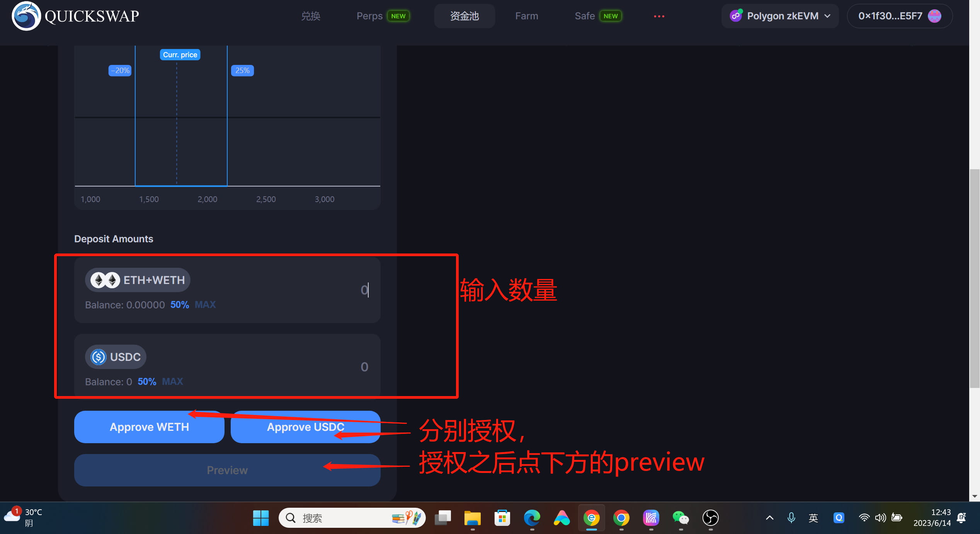This screenshot has height=534, width=980.
Task: Click the Preview button
Action: [227, 470]
